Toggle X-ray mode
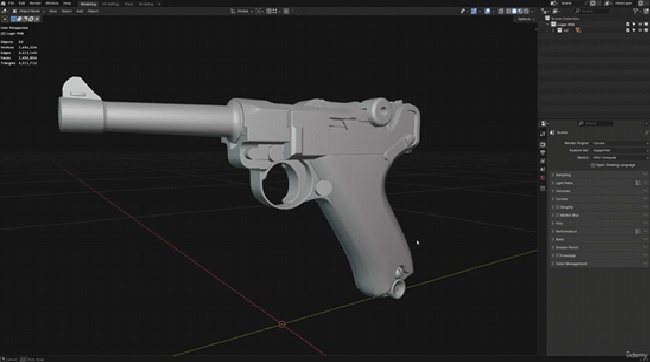Image resolution: width=650 pixels, height=362 pixels. [501, 11]
